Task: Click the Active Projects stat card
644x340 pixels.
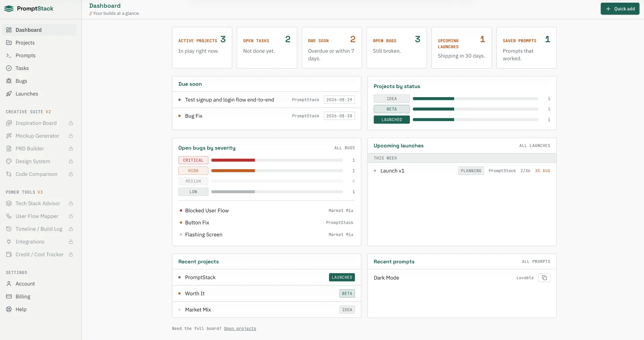Action: [202, 48]
